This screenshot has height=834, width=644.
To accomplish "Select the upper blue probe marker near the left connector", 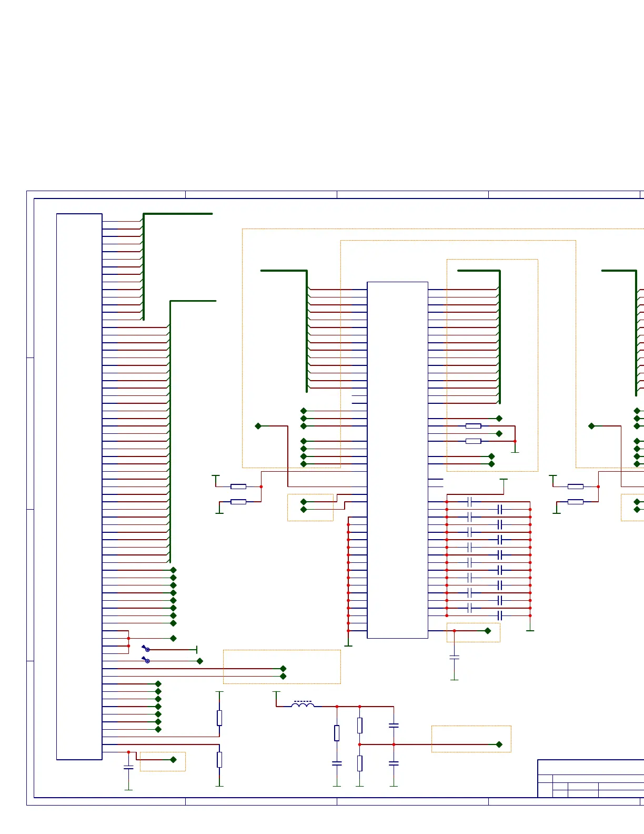I will point(145,648).
